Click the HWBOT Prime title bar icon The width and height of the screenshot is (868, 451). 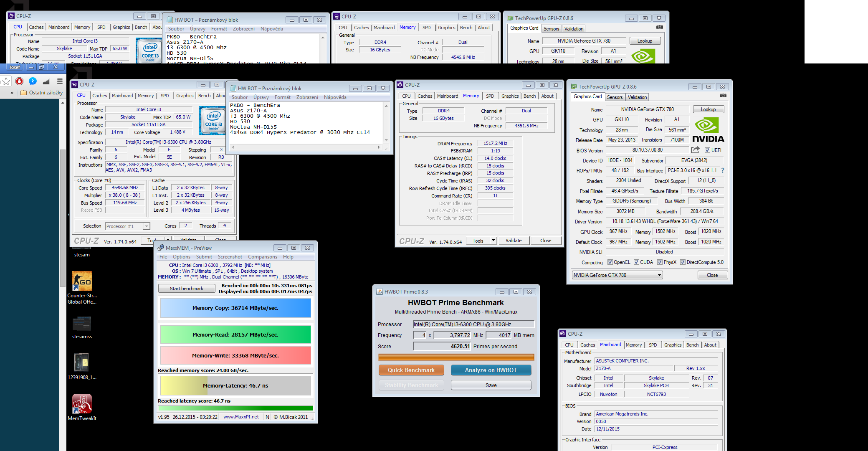coord(380,291)
